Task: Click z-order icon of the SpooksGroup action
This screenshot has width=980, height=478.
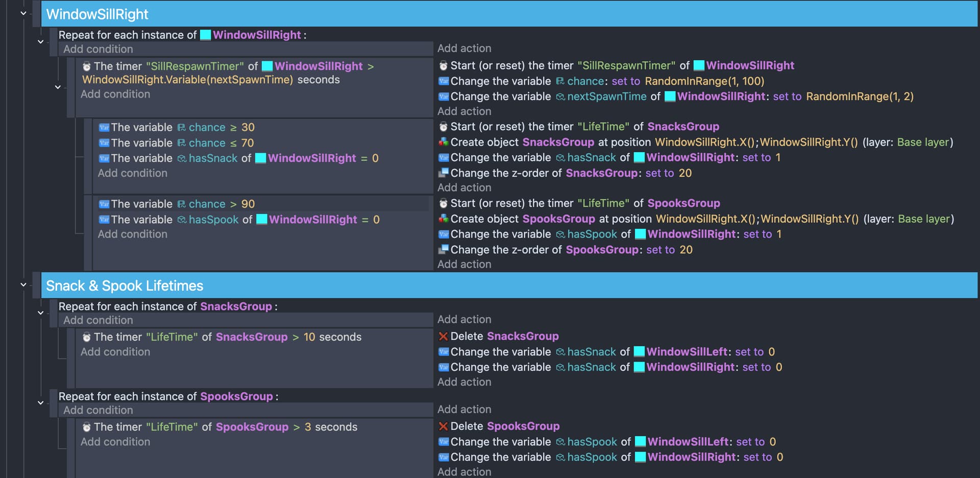Action: pos(443,249)
